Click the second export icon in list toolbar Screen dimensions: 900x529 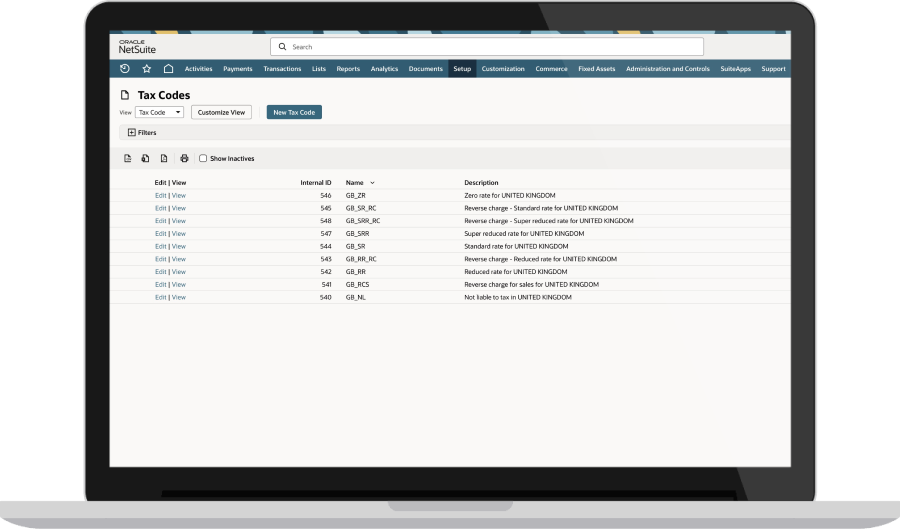point(145,158)
